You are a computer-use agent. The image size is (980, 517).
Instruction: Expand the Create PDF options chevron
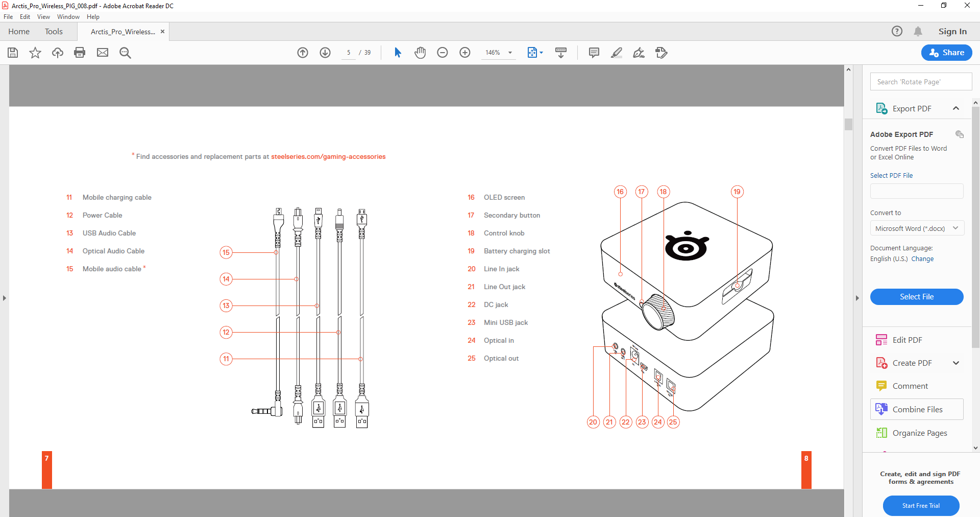[956, 363]
